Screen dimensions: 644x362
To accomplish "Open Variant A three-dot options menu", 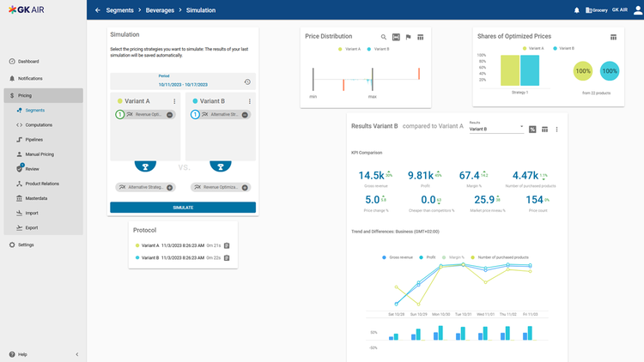I will (174, 101).
